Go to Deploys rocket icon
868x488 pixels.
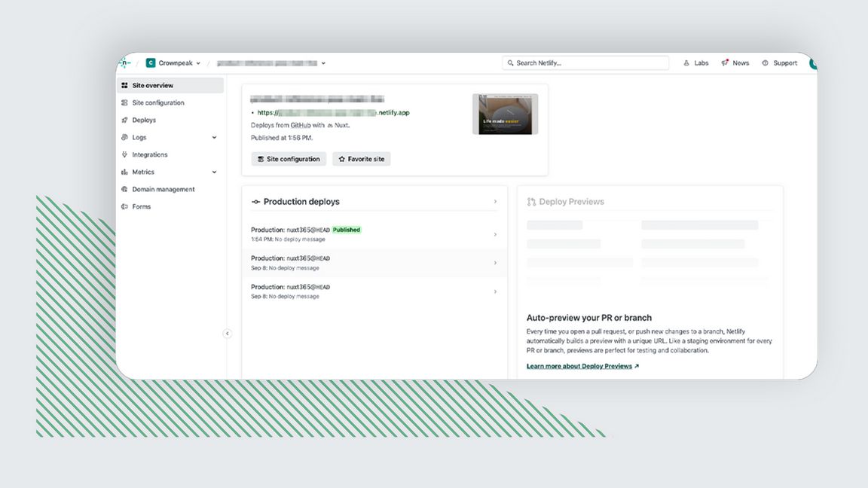(124, 120)
